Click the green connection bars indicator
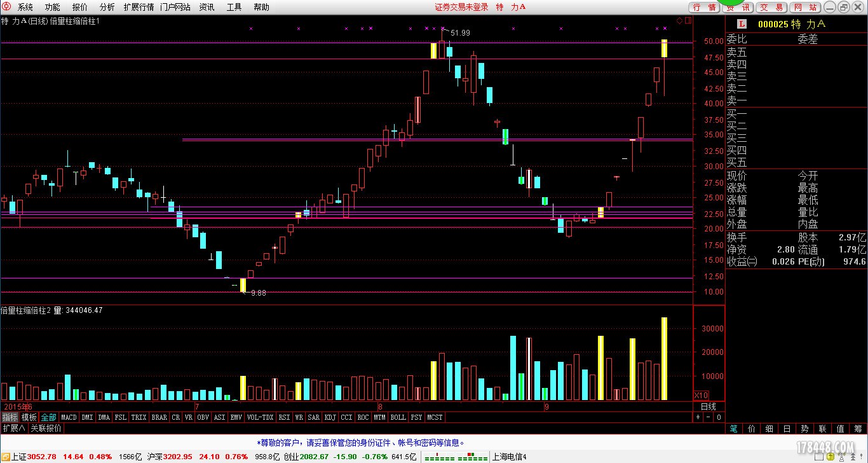Screen dimensions: 868x463 pyautogui.click(x=456, y=457)
